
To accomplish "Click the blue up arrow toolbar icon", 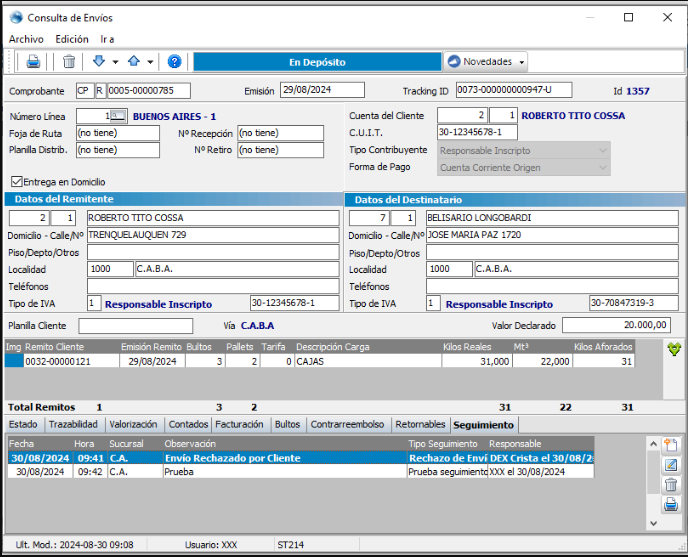I will [x=134, y=62].
